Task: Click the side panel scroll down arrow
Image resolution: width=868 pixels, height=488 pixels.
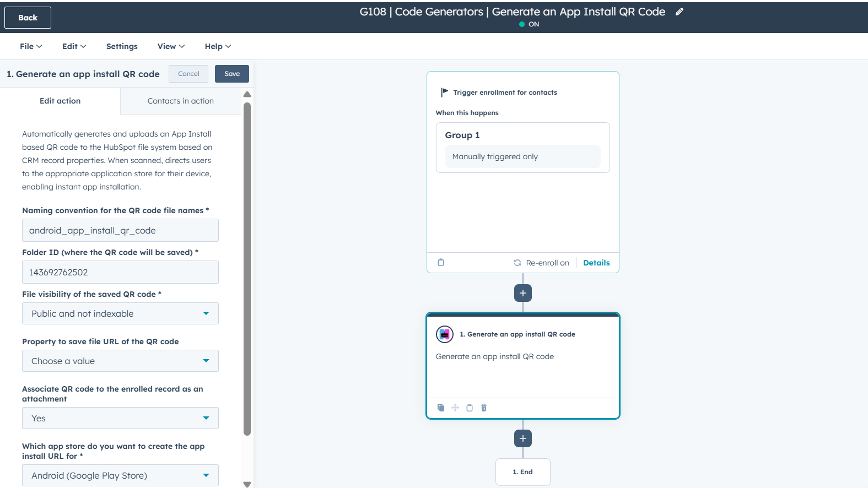Action: pyautogui.click(x=247, y=484)
